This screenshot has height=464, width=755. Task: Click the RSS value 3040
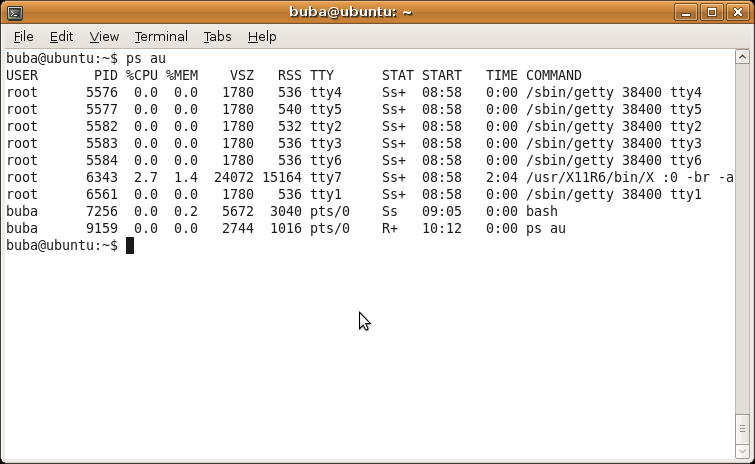(286, 211)
